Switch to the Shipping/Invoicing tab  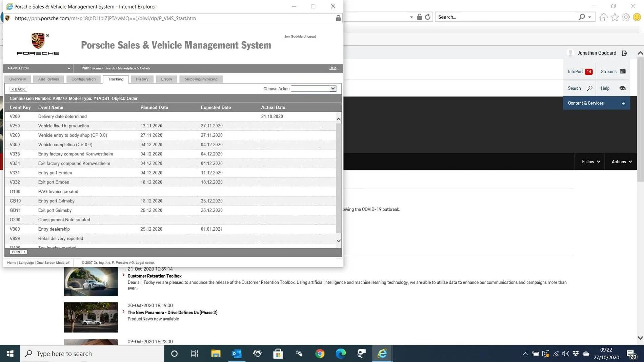click(x=201, y=79)
